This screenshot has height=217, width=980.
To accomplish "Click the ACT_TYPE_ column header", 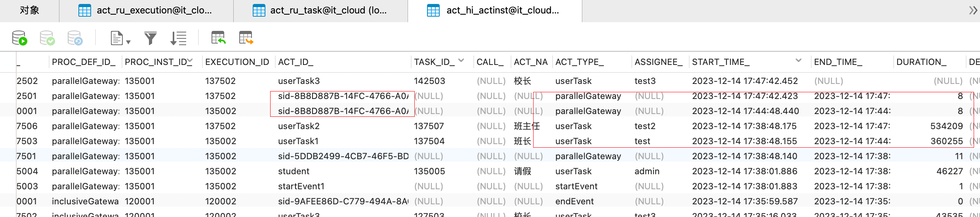I will 580,62.
